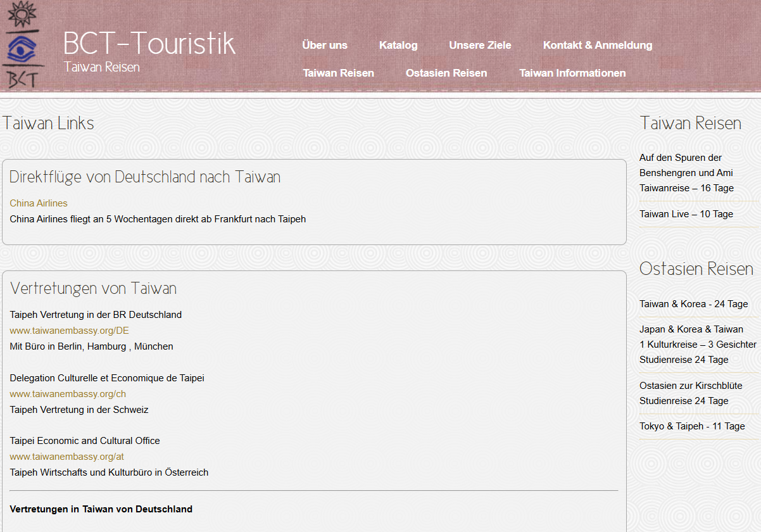Viewport: 761px width, 532px height.
Task: Open Taiwan & Korea - 24 Tage
Action: [693, 304]
